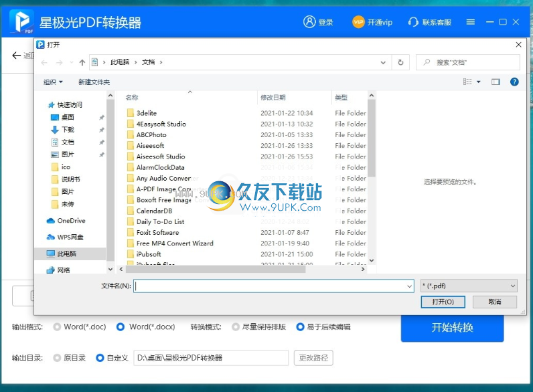533x392 pixels.
Task: Expand the address bar history dropdown
Action: [383, 62]
